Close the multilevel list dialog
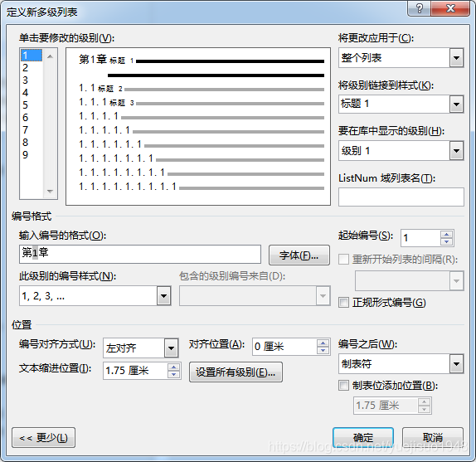 tap(450, 8)
